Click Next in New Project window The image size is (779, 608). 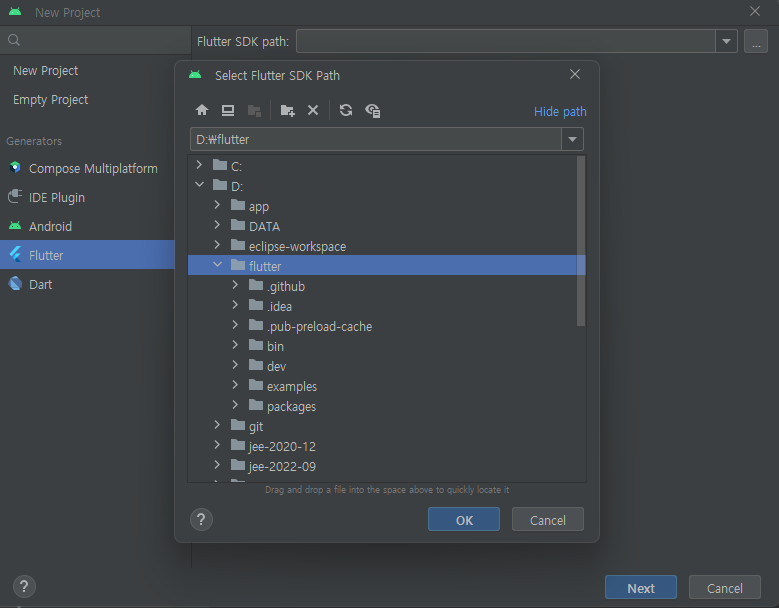coord(641,588)
